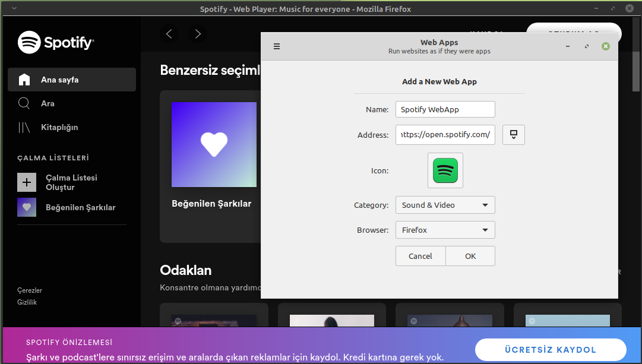Open the Category dropdown showing Sound & Video
Image resolution: width=642 pixels, height=364 pixels.
point(445,205)
